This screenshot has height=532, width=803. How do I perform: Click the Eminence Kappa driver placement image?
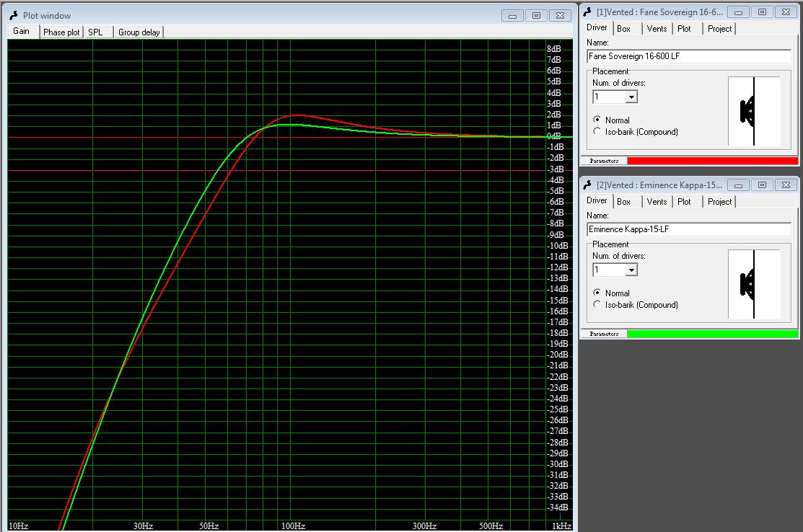754,284
